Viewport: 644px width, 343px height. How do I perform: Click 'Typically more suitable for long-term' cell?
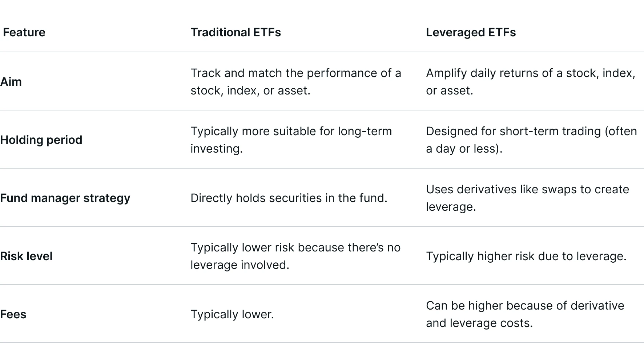(x=291, y=132)
